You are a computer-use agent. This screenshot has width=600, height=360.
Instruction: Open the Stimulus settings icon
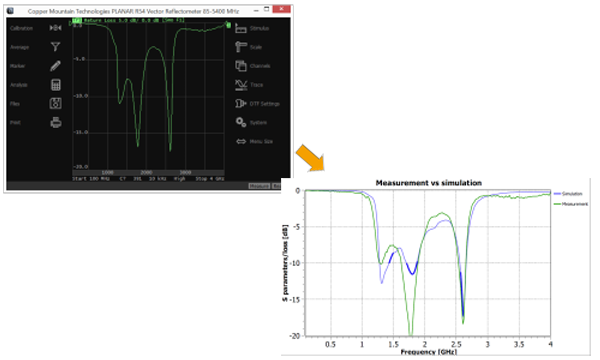[241, 28]
